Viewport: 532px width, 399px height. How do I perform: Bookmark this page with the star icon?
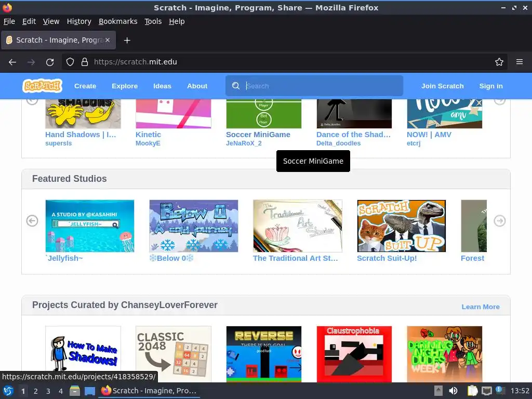tap(499, 62)
